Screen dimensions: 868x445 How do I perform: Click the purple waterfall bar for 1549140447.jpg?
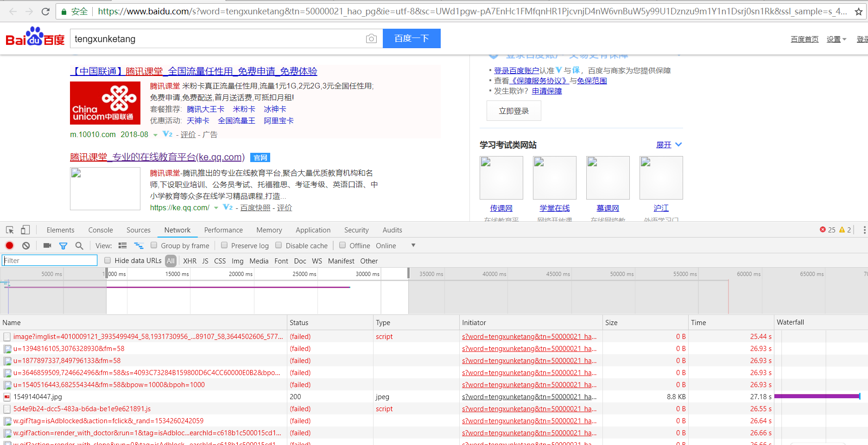click(x=817, y=396)
